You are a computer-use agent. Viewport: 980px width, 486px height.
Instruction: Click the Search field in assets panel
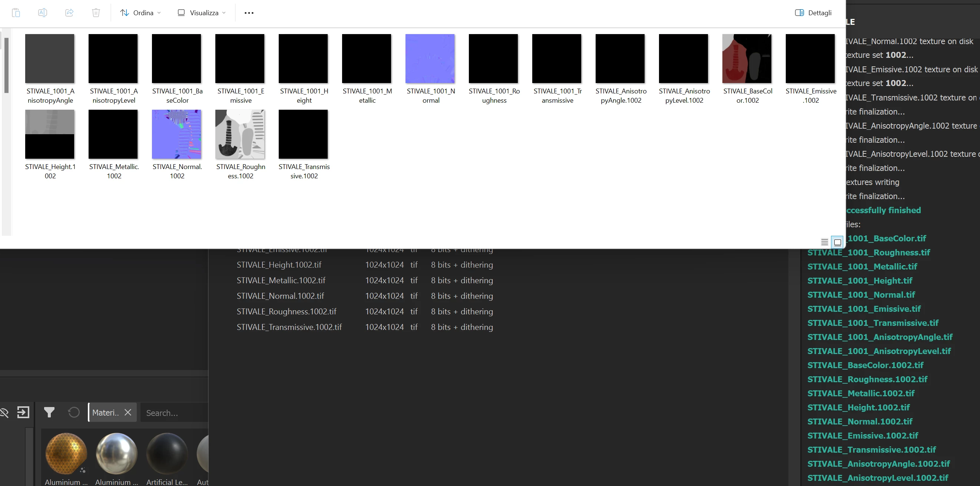[174, 413]
